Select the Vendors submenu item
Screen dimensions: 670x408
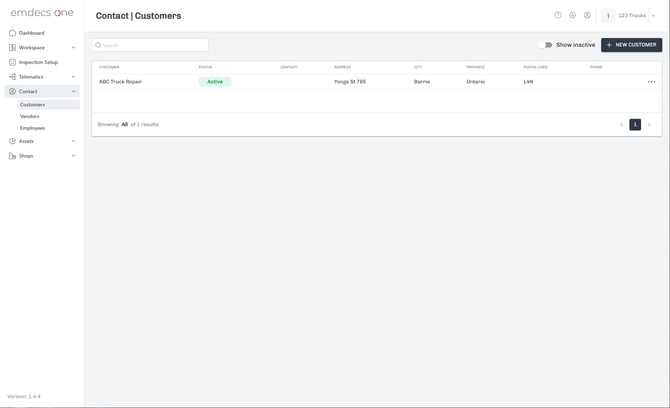click(x=29, y=116)
